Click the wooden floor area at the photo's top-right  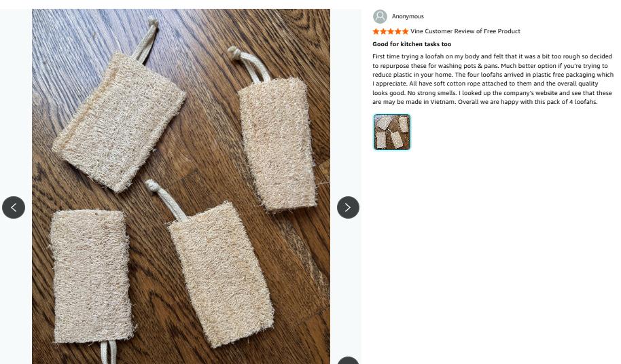tap(299, 34)
